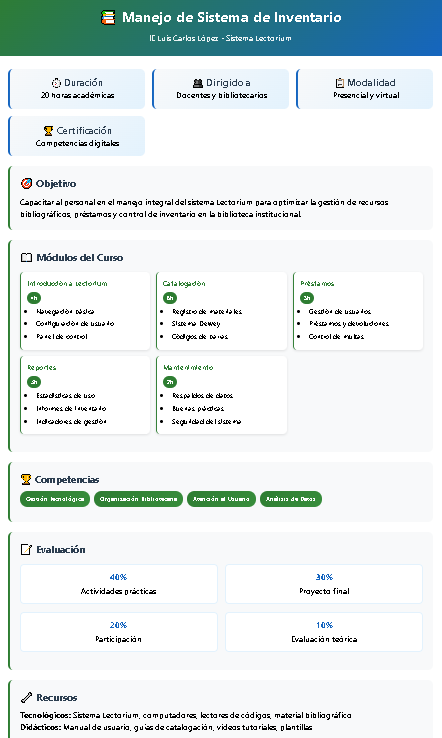This screenshot has height=738, width=442.
Task: Click the pencil icon beside Recursos
Action: 26,697
